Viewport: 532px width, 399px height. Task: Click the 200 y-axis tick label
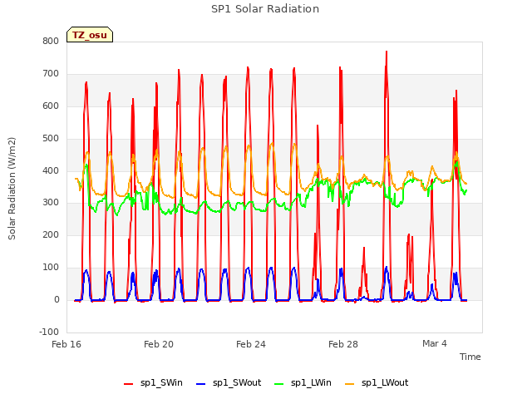51,234
